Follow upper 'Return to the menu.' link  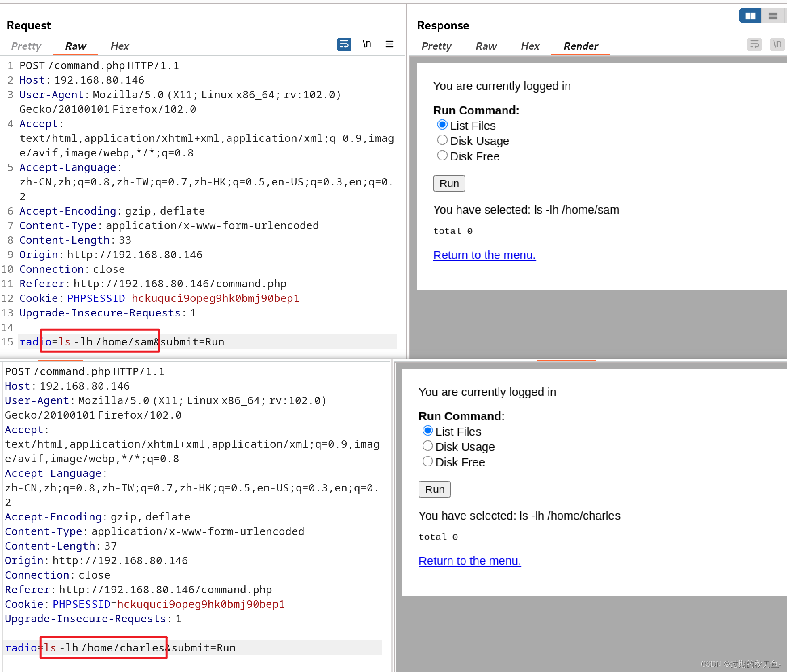tap(484, 255)
